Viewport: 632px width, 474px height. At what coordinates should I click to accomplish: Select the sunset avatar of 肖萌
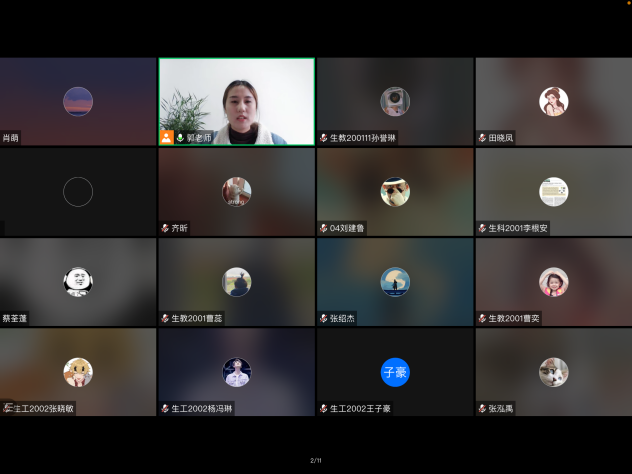coord(78,101)
